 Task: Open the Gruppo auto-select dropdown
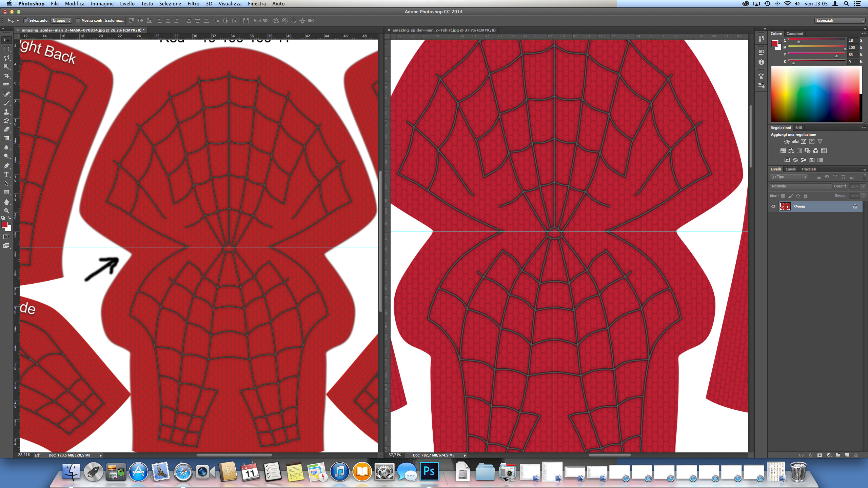click(61, 21)
